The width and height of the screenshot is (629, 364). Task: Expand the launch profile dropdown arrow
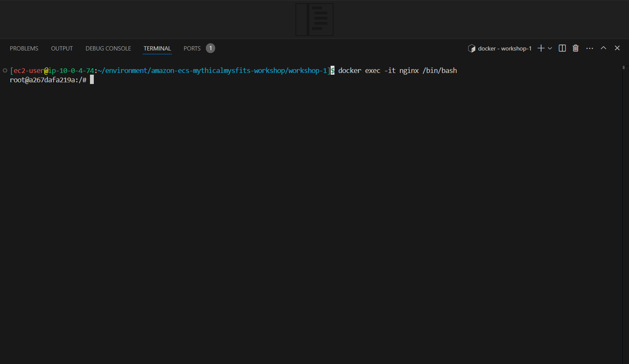[550, 48]
